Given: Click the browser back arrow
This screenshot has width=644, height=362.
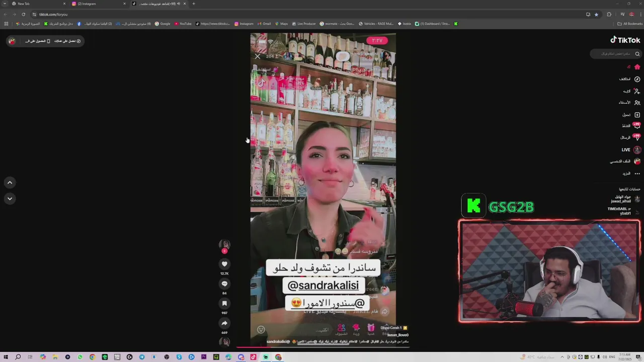Looking at the screenshot, I should pyautogui.click(x=6, y=15).
